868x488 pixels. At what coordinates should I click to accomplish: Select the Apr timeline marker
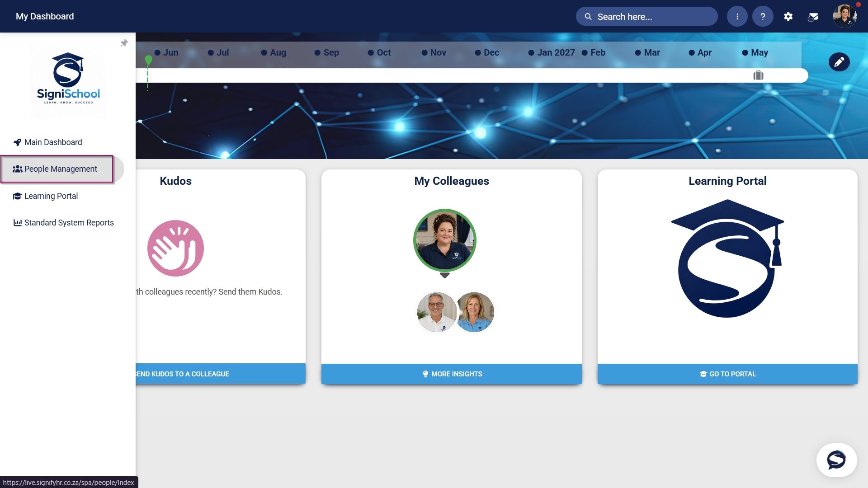click(x=700, y=53)
